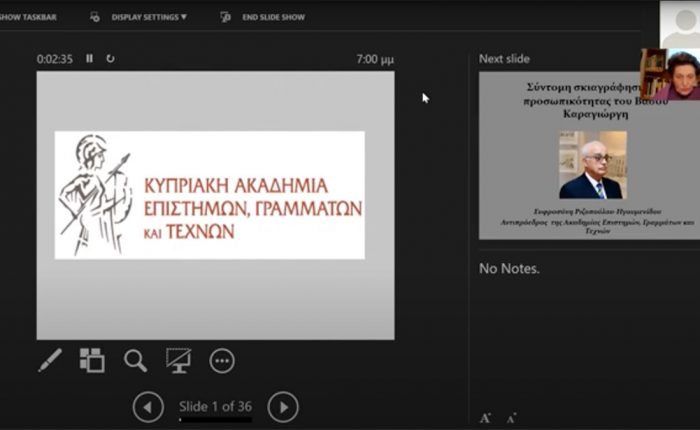Click the elapsed time 0:02:35
This screenshot has width=700, height=430.
point(54,59)
